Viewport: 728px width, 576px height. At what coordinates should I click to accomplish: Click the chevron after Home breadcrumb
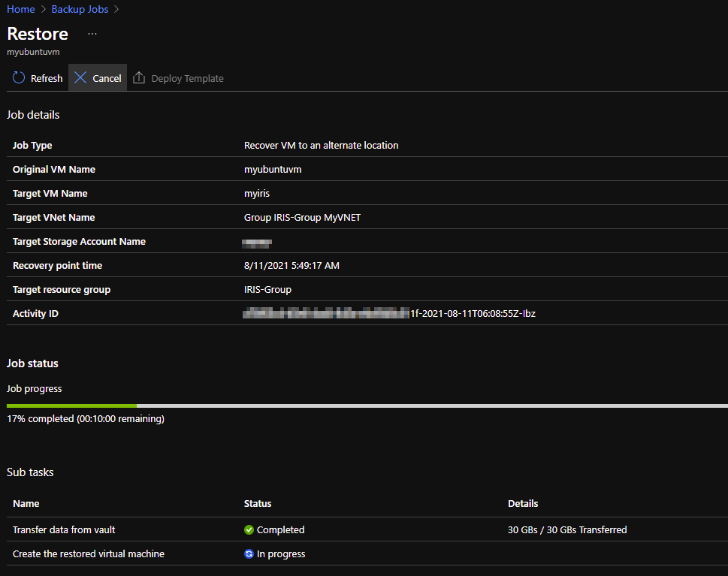pos(43,9)
